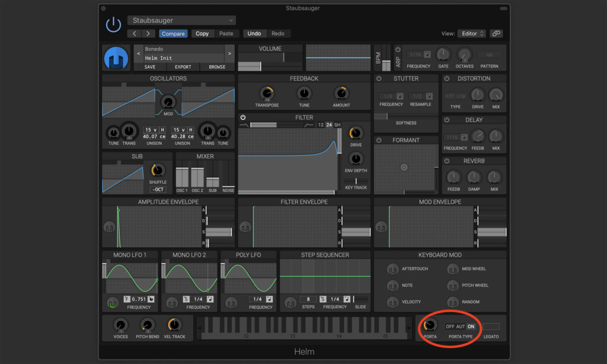Click the Delay frequency note-sync icon

pyautogui.click(x=464, y=137)
